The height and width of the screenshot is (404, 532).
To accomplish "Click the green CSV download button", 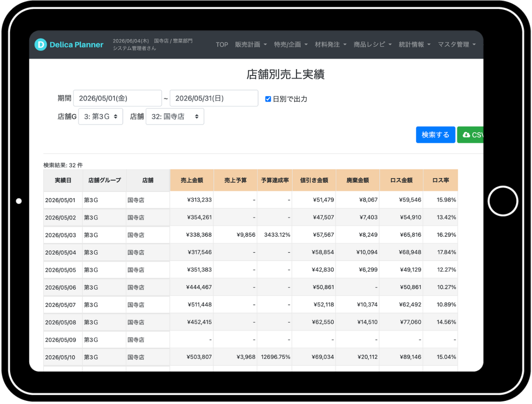I will pyautogui.click(x=470, y=135).
